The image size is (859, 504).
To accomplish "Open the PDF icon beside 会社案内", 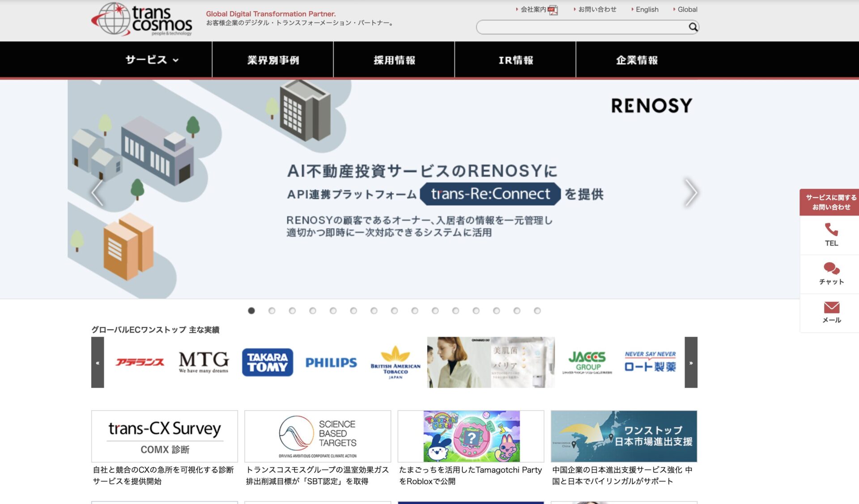I will [553, 10].
